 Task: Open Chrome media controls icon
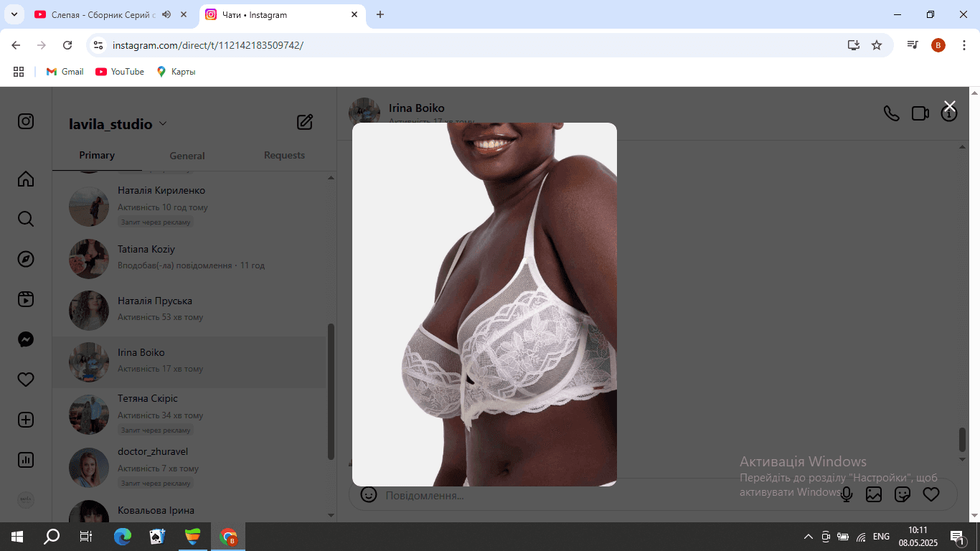pyautogui.click(x=912, y=45)
